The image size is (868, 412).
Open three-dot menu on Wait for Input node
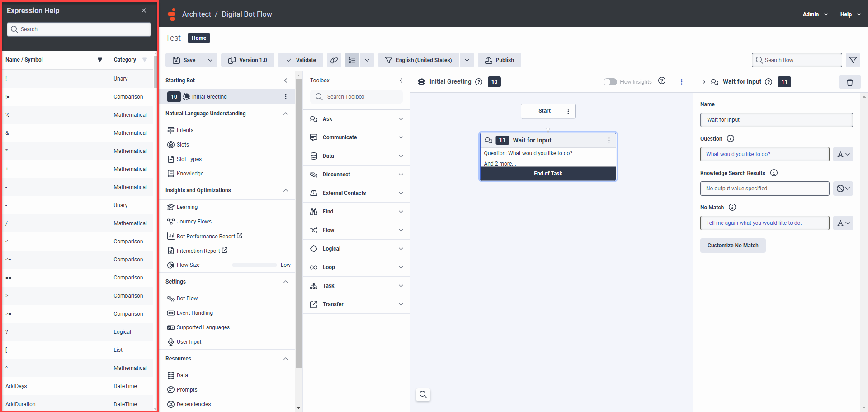[609, 140]
